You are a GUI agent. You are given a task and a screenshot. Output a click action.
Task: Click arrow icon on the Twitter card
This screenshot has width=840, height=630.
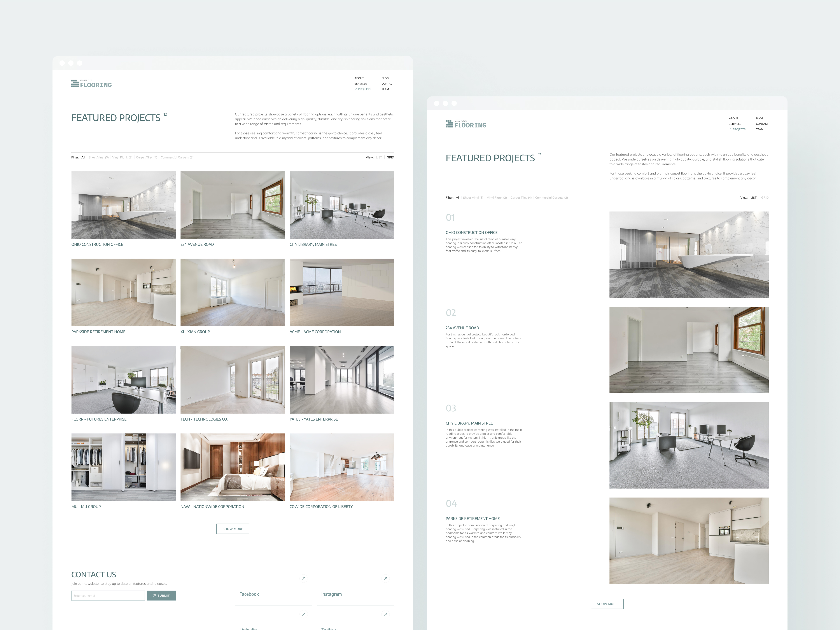tap(385, 614)
